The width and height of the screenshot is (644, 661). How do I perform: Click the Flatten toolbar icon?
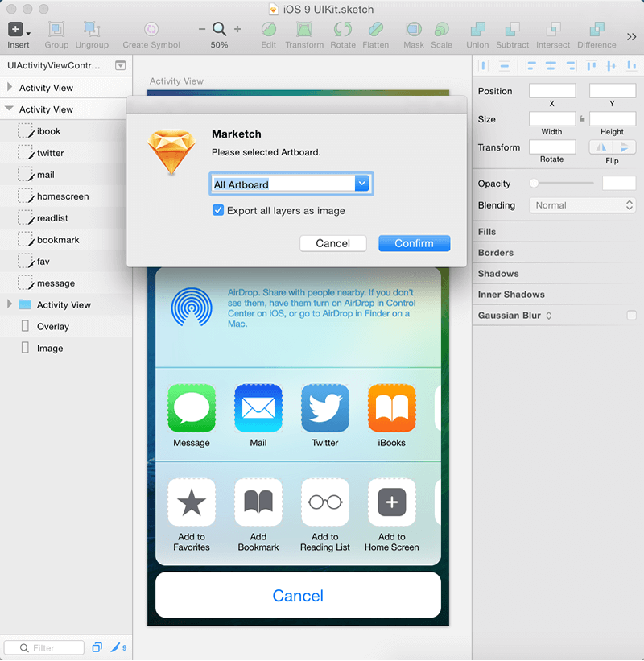point(375,30)
